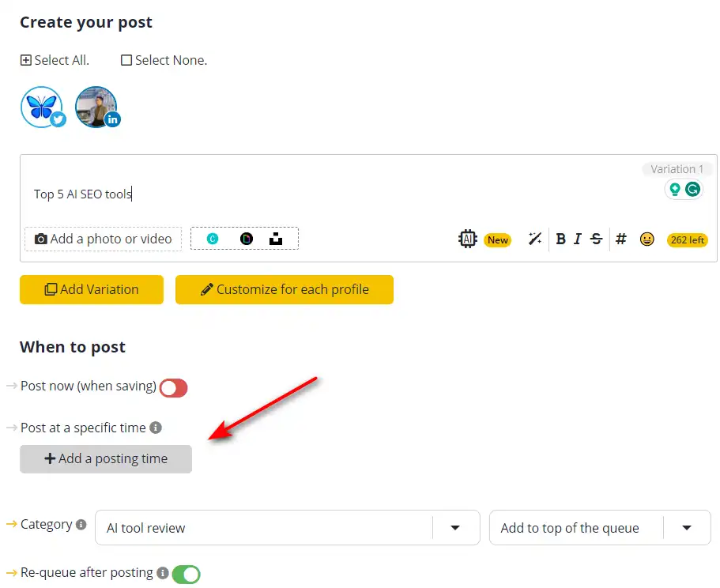Open the emoji picker
The height and width of the screenshot is (588, 720).
(x=646, y=239)
